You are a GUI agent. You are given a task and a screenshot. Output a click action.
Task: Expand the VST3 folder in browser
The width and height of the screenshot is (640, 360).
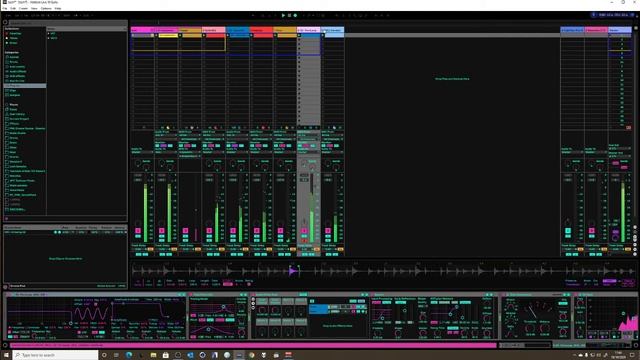coord(49,38)
